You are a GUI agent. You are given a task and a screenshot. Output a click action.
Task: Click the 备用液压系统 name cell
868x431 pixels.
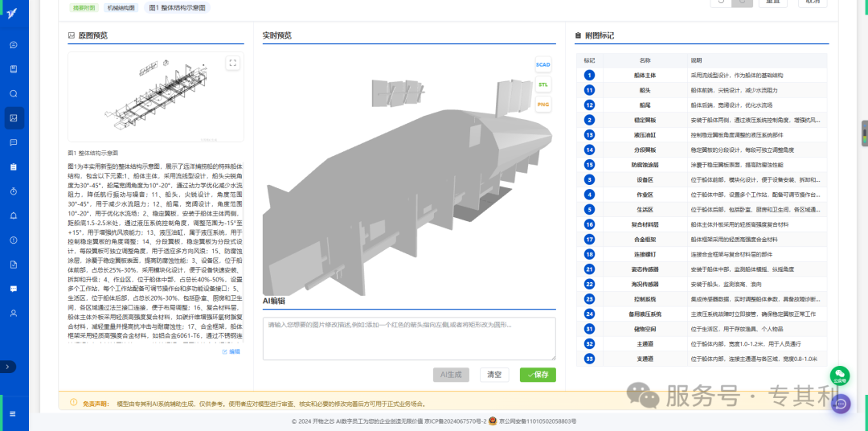coord(645,314)
